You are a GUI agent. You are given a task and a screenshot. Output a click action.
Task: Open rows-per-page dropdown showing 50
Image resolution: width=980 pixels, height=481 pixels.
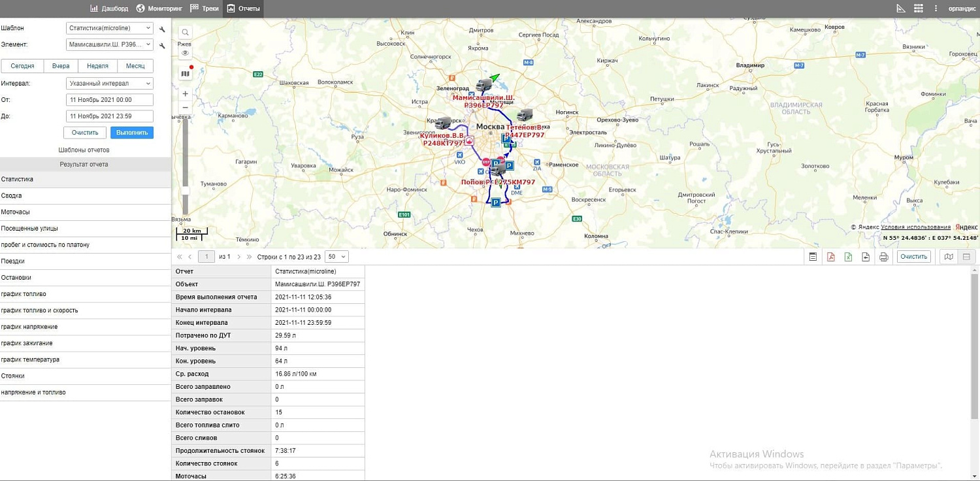(336, 257)
